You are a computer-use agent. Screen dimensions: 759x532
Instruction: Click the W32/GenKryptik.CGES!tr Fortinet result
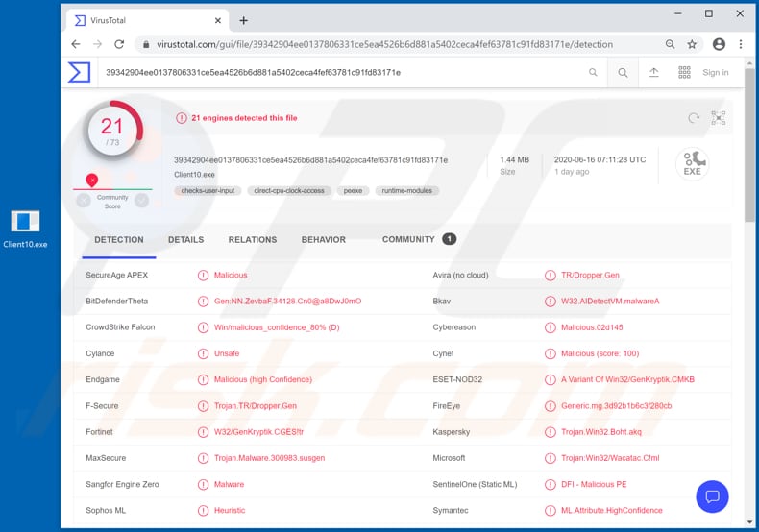[259, 432]
